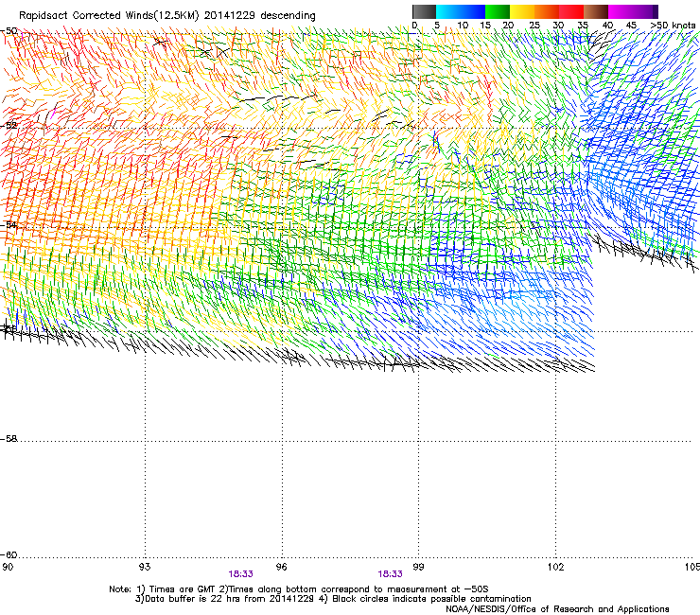The image size is (700, 615).
Task: Click the brown 35-40 knots legend segment
Action: (596, 11)
